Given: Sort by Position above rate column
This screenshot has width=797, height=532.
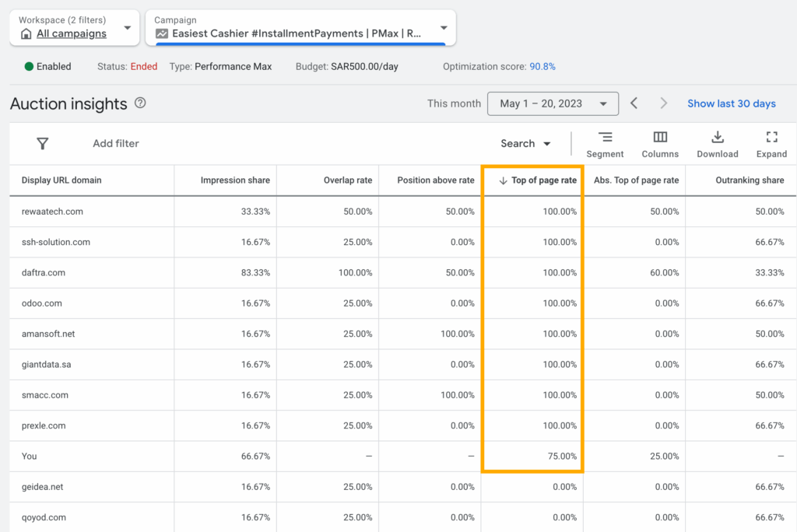Looking at the screenshot, I should pyautogui.click(x=436, y=180).
